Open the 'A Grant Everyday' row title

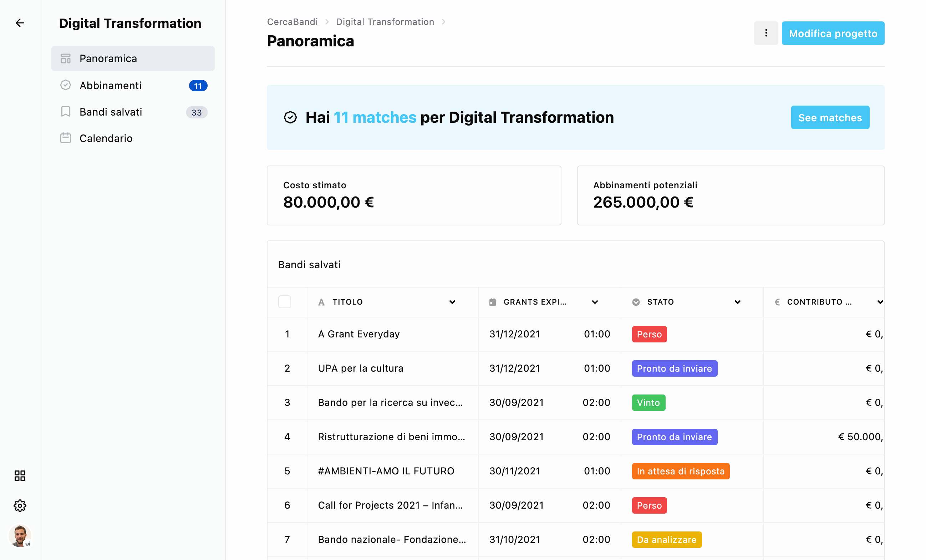tap(359, 334)
